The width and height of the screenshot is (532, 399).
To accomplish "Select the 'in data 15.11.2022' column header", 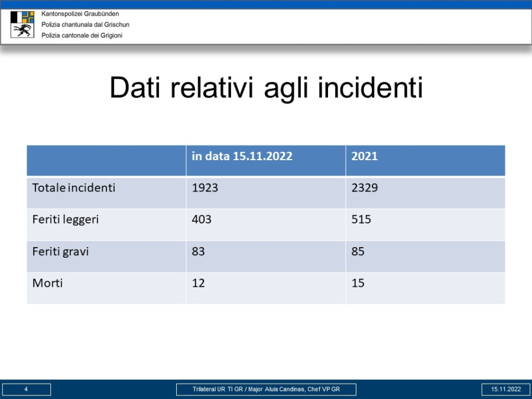I will click(x=242, y=157).
